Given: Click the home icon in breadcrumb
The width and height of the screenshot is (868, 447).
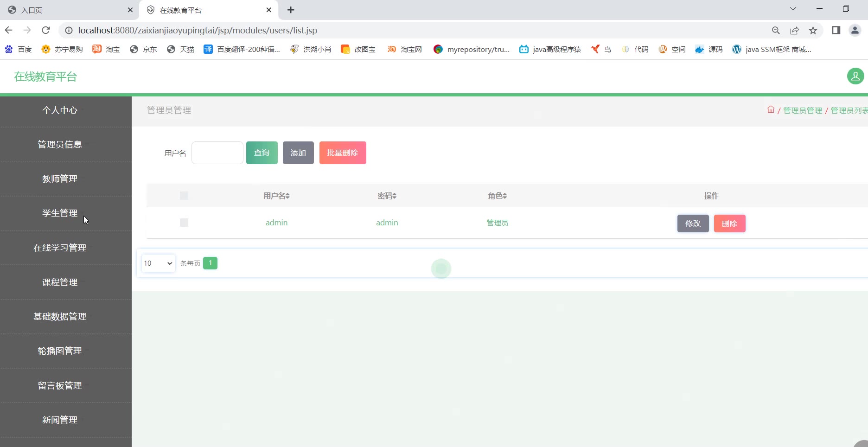Looking at the screenshot, I should 771,110.
